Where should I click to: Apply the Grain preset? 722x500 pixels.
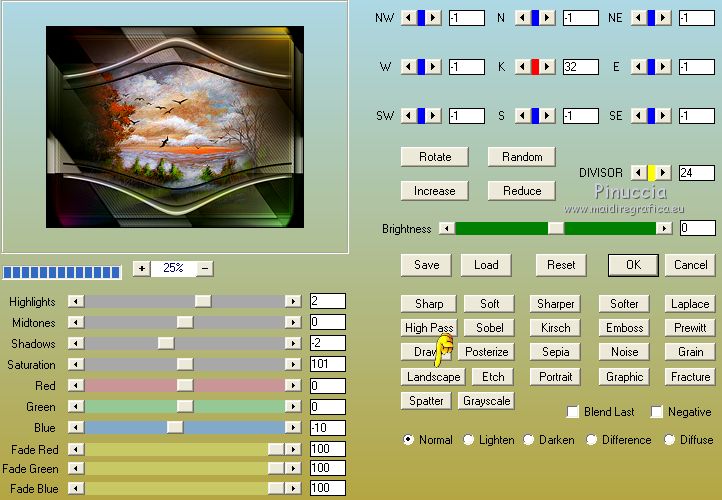[x=690, y=352]
